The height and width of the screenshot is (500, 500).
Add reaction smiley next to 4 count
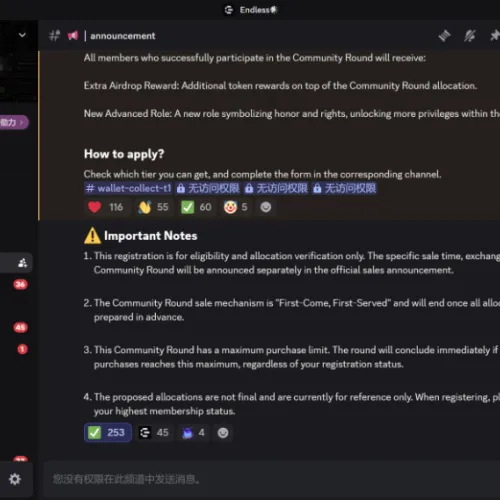pos(223,433)
